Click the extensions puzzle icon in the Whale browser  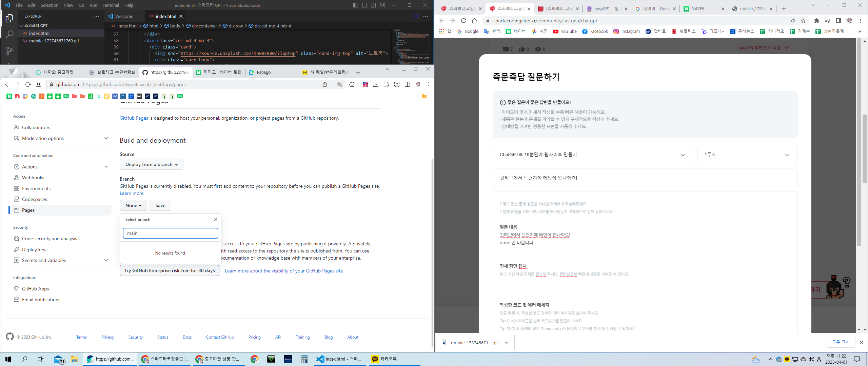point(352,84)
